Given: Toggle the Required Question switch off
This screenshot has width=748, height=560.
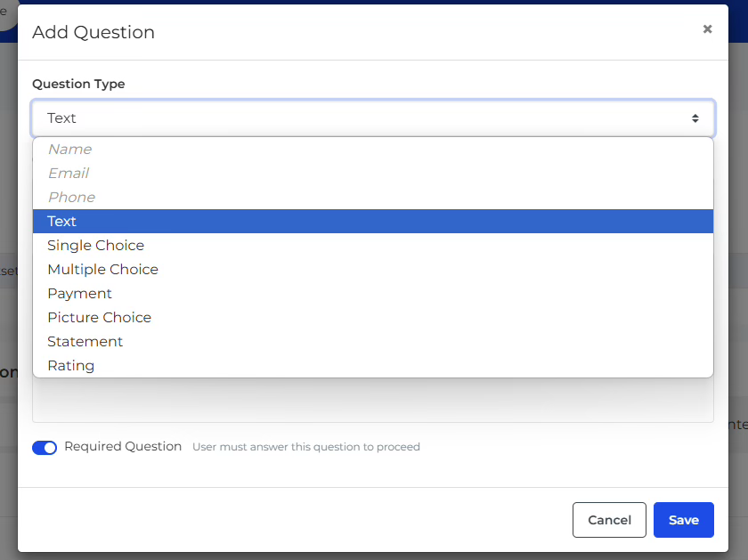Looking at the screenshot, I should [x=45, y=448].
